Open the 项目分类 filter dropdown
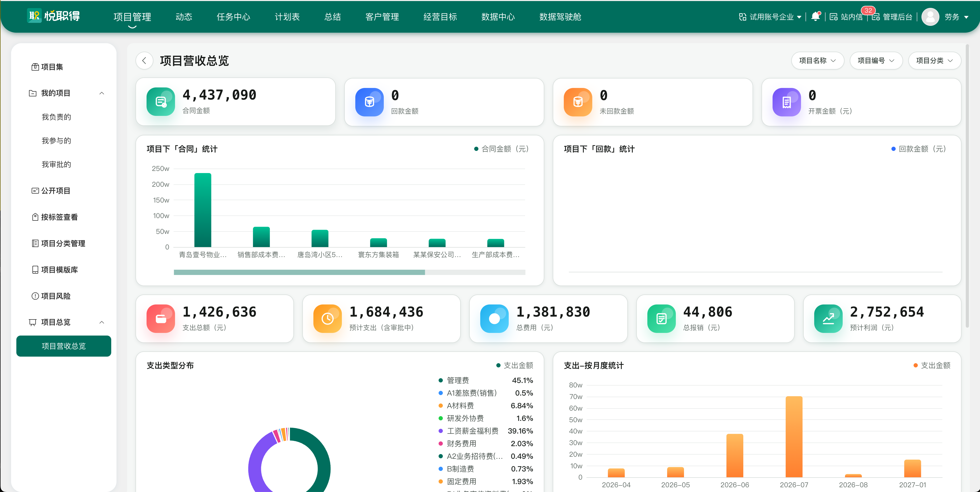This screenshot has width=980, height=492. [x=934, y=61]
